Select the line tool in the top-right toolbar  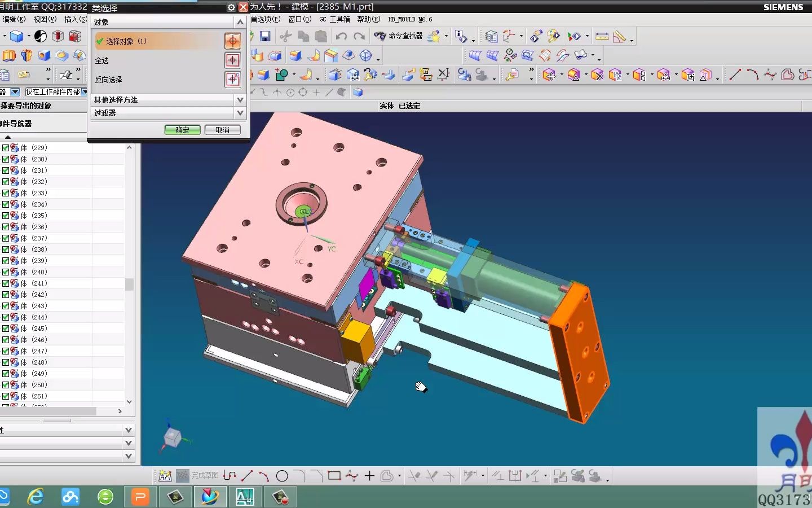point(735,75)
